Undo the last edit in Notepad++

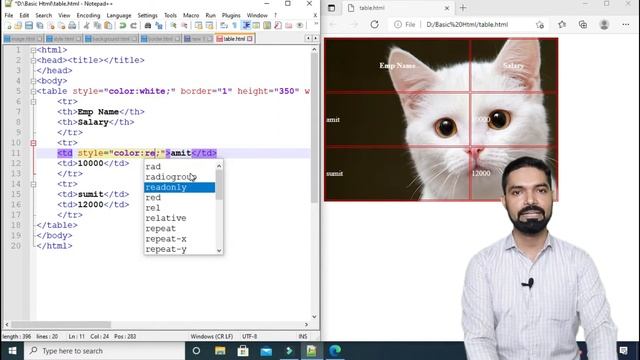coord(122,25)
